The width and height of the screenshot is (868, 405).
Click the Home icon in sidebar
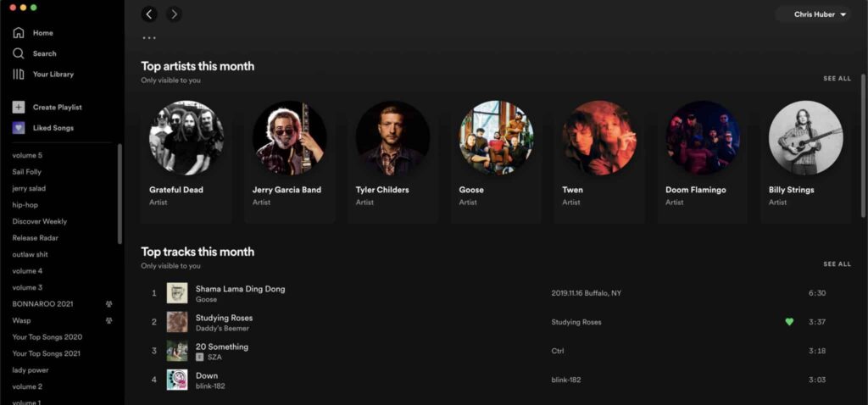(x=18, y=33)
